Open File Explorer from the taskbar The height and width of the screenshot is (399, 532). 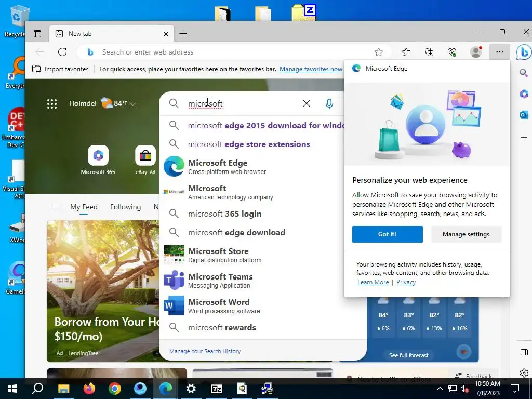coord(64,389)
